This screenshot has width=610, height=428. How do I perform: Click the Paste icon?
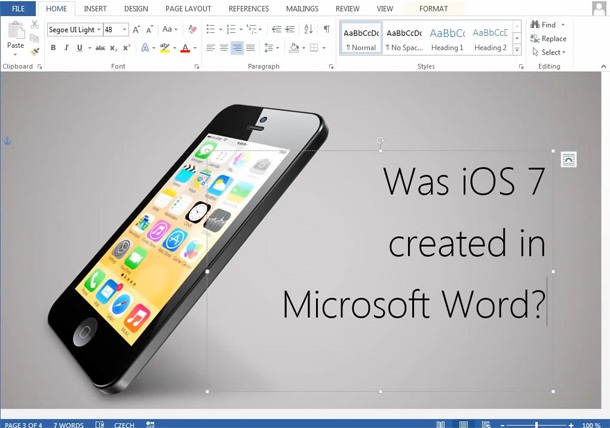tap(16, 30)
